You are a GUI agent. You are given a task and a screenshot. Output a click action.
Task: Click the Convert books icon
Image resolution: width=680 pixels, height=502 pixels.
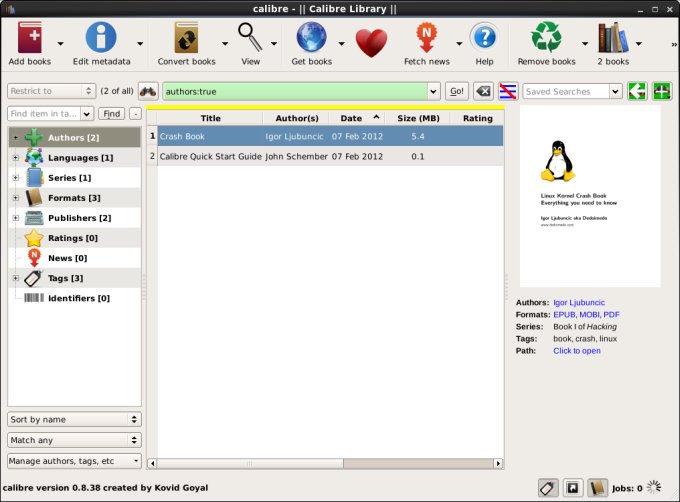186,37
